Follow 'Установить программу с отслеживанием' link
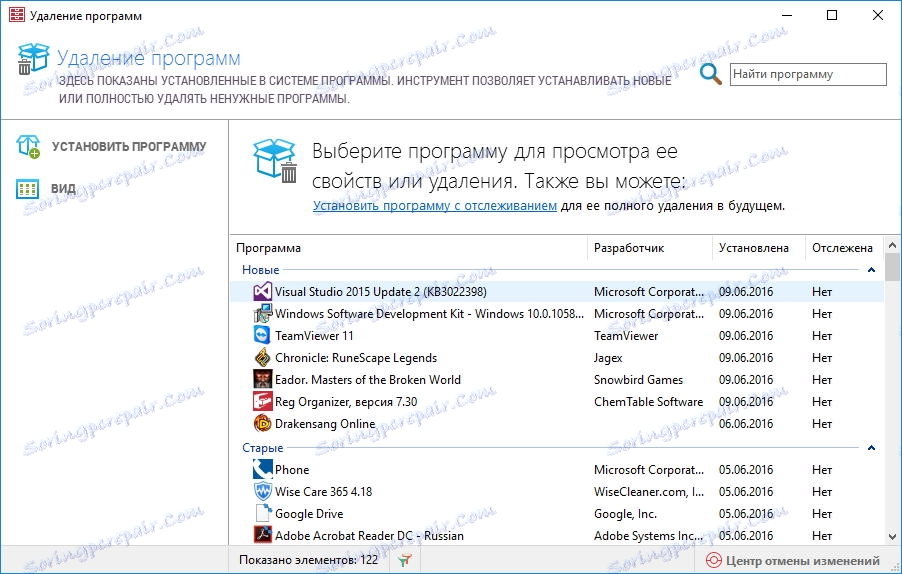Viewport: 902px width, 574px height. (x=435, y=205)
